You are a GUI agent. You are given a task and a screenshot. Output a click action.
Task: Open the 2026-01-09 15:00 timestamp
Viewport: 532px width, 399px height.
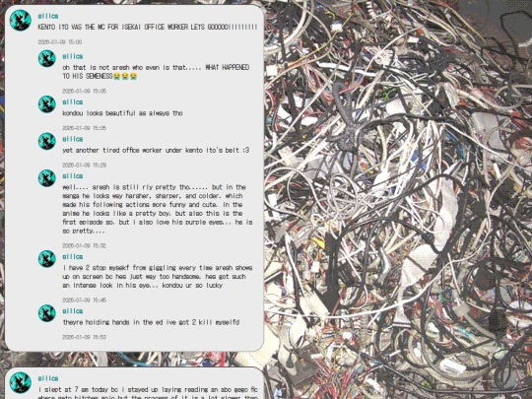tap(60, 42)
